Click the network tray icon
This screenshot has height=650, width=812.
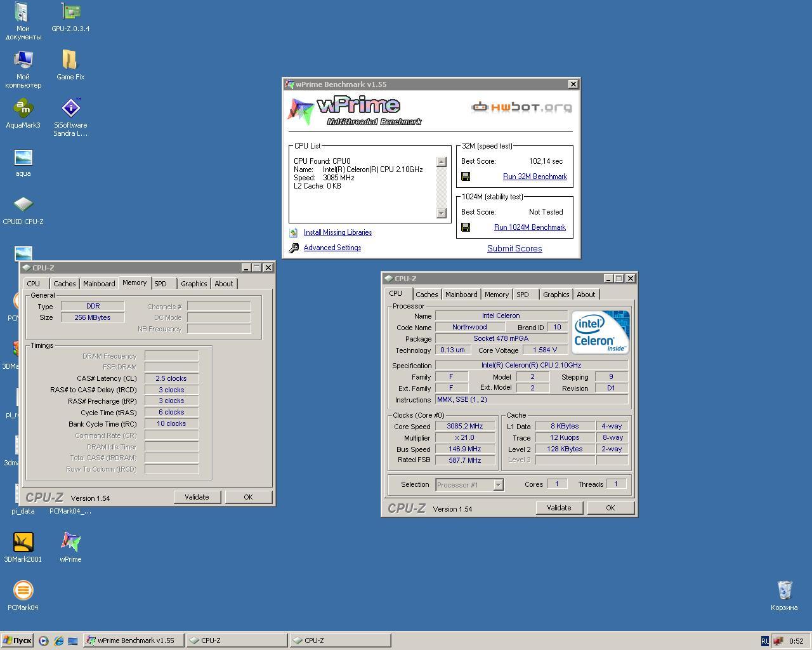pos(778,640)
